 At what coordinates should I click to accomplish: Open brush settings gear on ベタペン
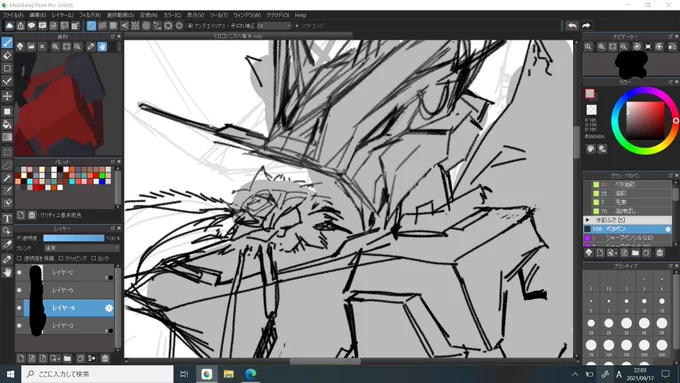click(x=668, y=229)
